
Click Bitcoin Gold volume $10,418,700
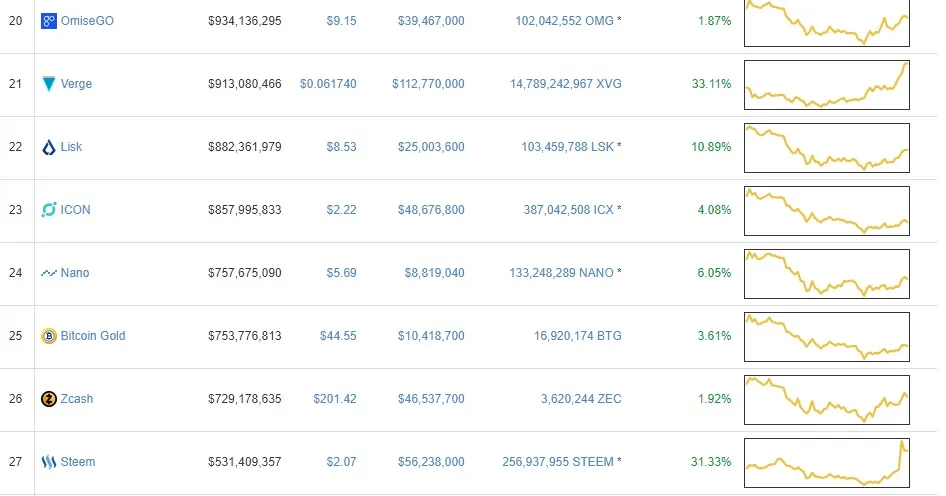coord(431,335)
